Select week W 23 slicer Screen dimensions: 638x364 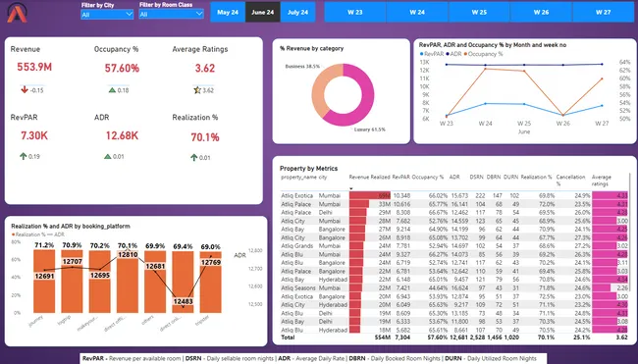click(354, 12)
